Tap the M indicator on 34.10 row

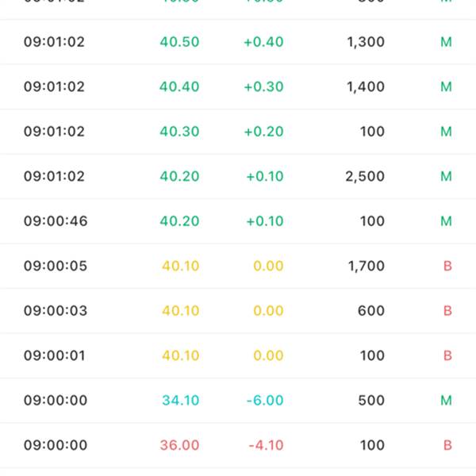coord(446,401)
